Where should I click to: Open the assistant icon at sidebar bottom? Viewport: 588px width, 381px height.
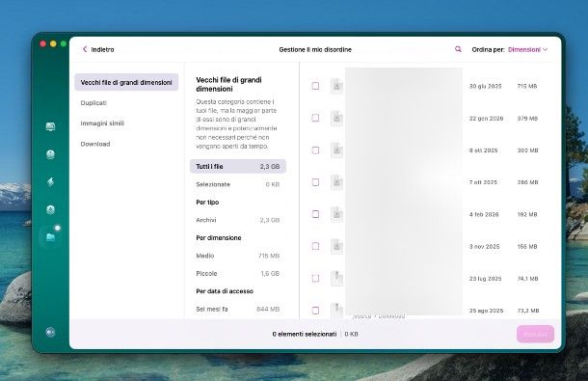(50, 332)
